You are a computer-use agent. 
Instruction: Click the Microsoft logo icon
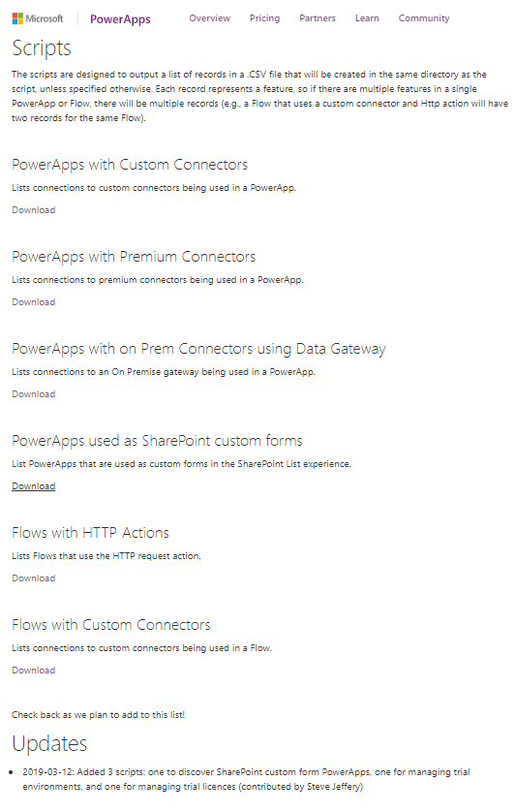[17, 18]
